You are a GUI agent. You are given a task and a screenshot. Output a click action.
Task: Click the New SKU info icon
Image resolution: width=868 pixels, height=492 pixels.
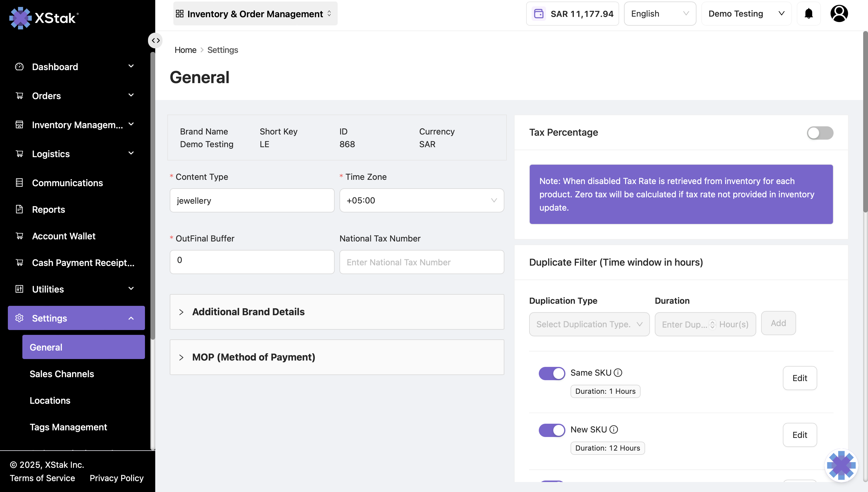pyautogui.click(x=613, y=429)
